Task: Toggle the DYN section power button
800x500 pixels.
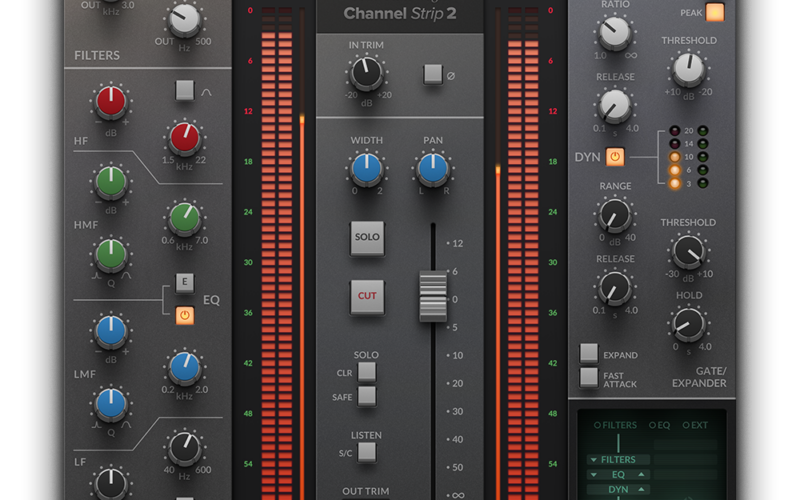Action: pyautogui.click(x=615, y=156)
